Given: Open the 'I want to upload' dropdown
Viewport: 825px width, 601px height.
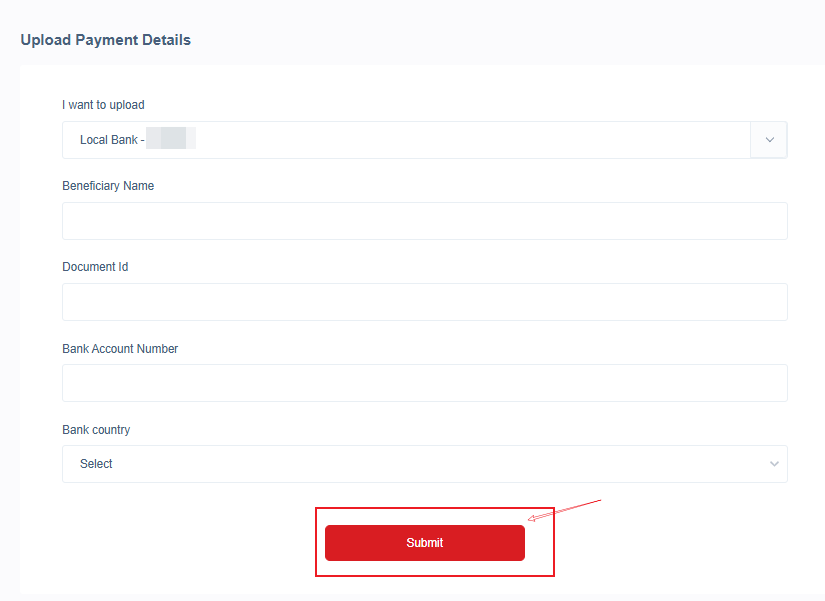Looking at the screenshot, I should click(x=425, y=140).
